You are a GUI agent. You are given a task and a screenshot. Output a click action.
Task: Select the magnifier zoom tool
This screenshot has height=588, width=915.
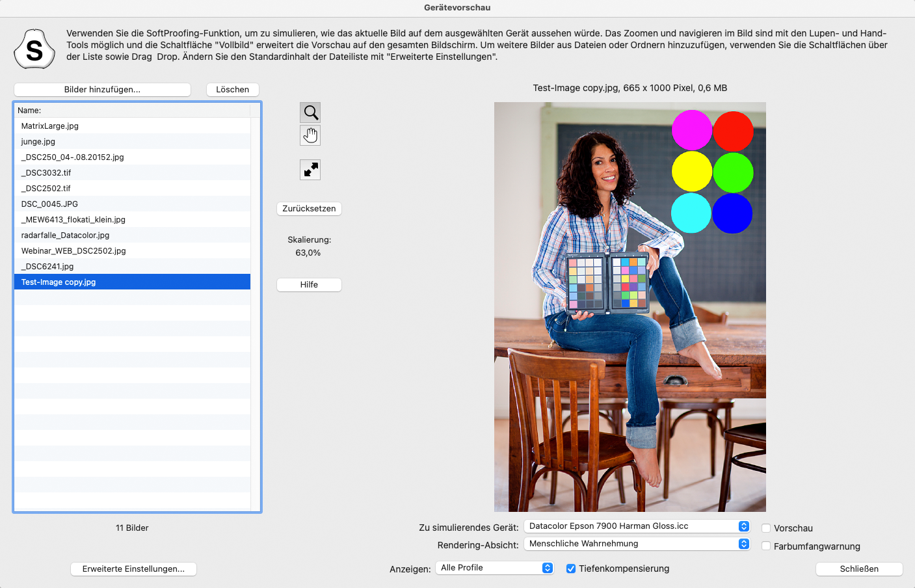coord(311,113)
